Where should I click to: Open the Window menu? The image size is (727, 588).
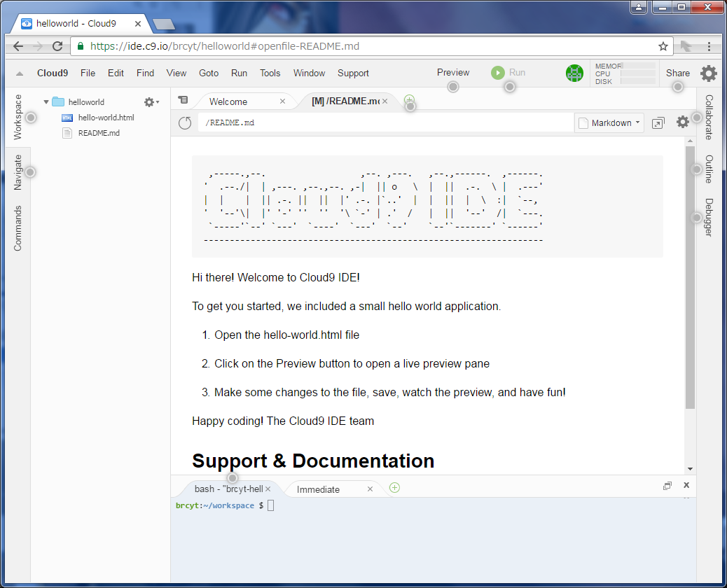pyautogui.click(x=310, y=73)
